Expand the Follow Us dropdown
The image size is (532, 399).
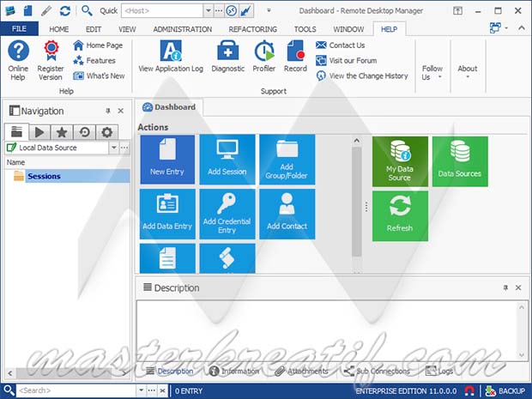click(x=432, y=73)
